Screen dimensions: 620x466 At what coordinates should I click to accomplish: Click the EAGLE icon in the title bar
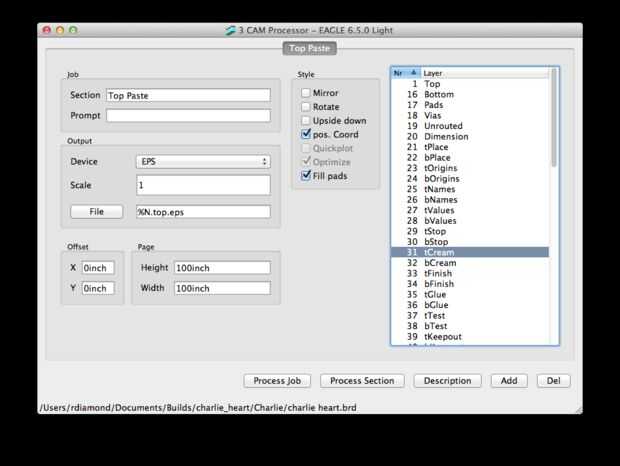point(230,30)
